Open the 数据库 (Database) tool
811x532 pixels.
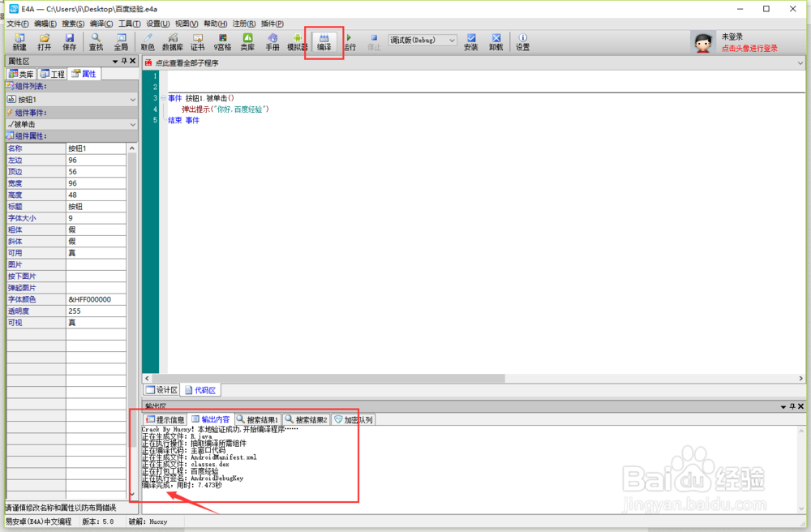[x=173, y=42]
